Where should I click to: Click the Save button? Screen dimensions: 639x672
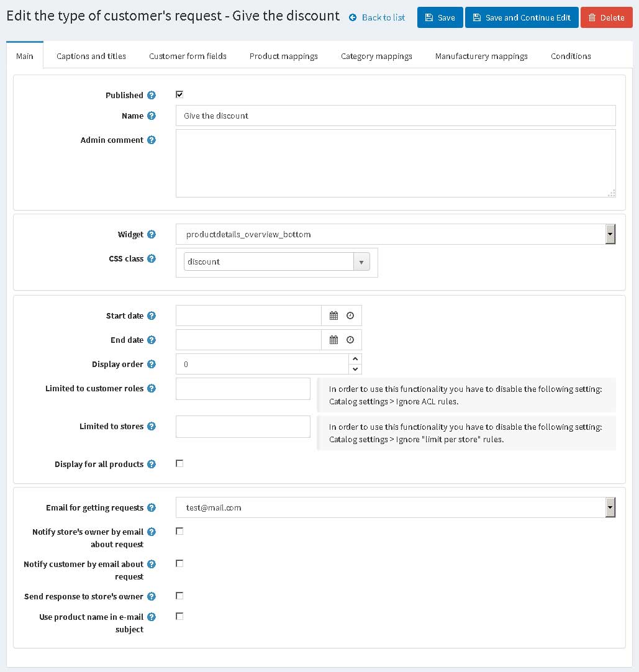click(440, 17)
